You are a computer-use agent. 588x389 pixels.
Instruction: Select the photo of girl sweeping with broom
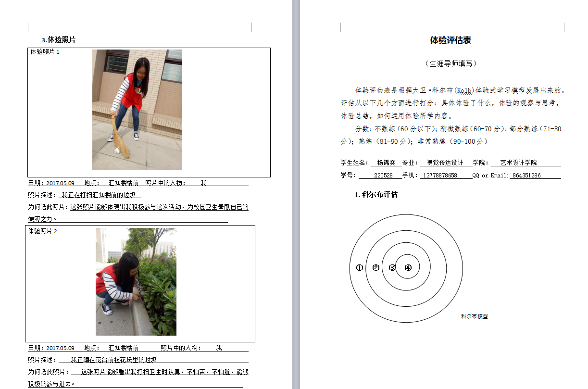(x=137, y=110)
